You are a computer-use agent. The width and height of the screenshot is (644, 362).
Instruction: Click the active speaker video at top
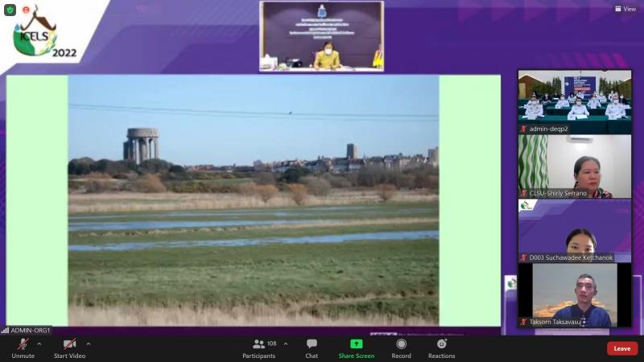pyautogui.click(x=321, y=36)
